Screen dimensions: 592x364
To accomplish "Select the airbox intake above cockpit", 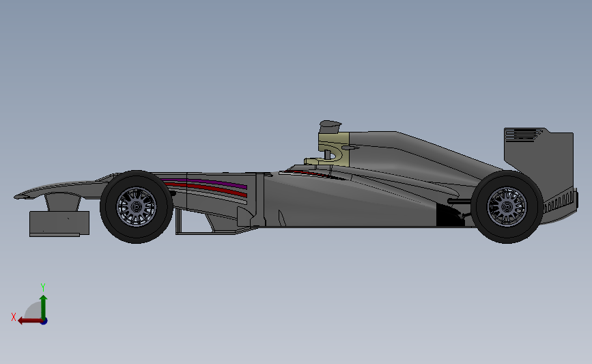I will (330, 126).
